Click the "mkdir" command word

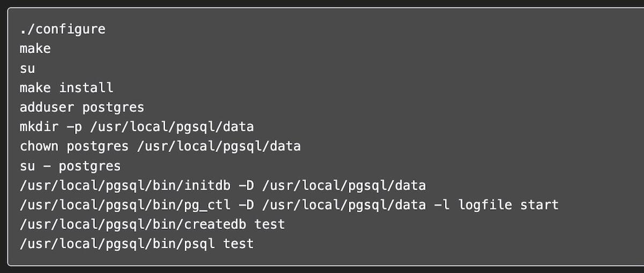tap(39, 127)
